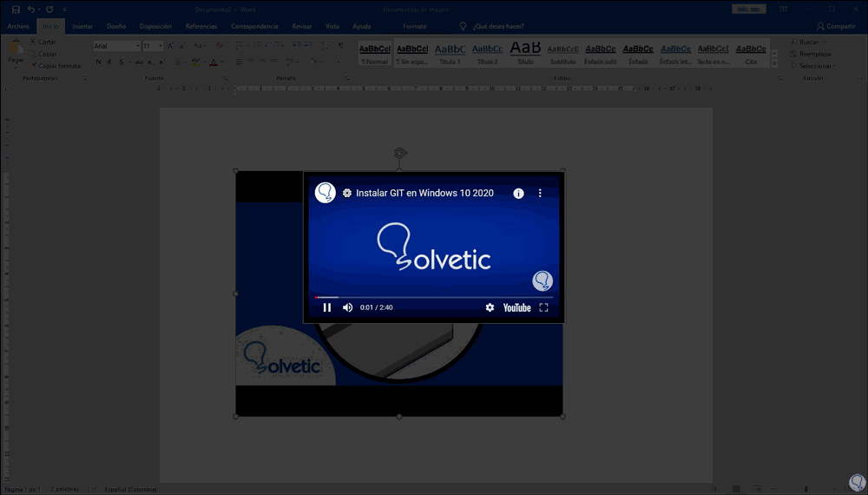Screen dimensions: 868x495
Task: Click Reemplazar in the Edición group
Action: tap(812, 54)
